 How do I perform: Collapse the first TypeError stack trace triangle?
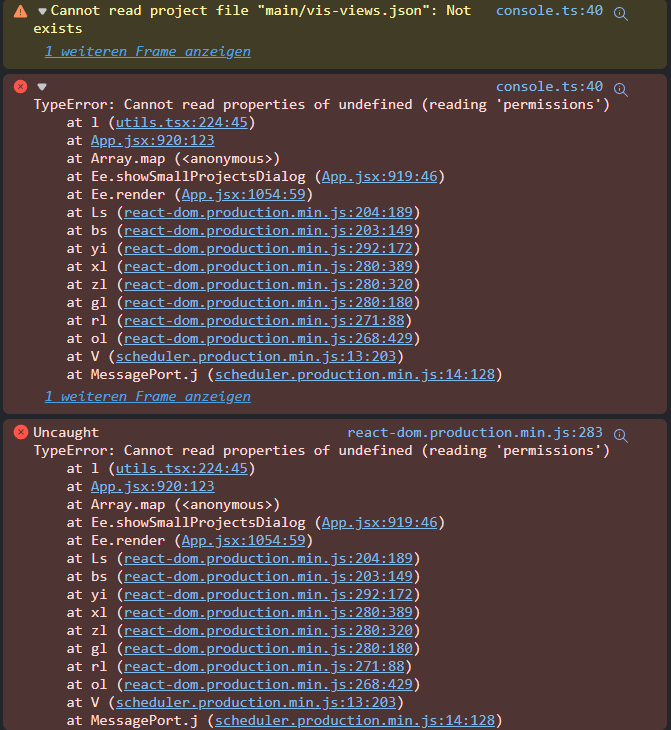click(x=42, y=87)
